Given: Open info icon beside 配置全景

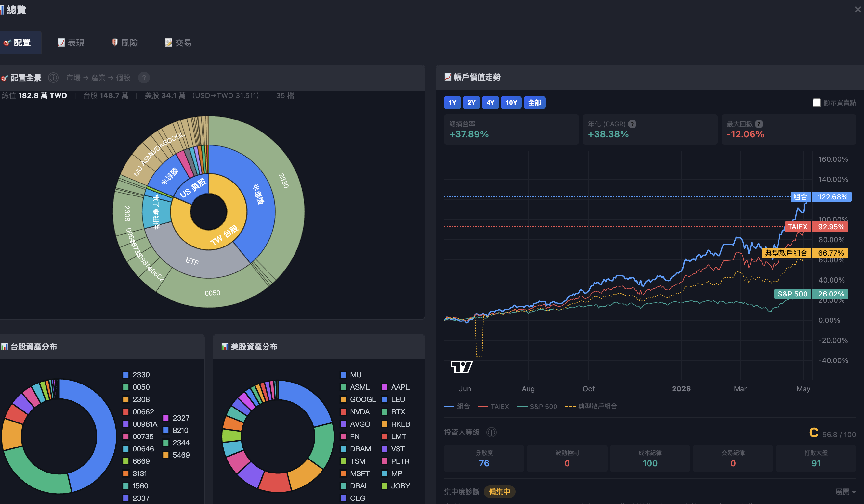Looking at the screenshot, I should [x=53, y=78].
